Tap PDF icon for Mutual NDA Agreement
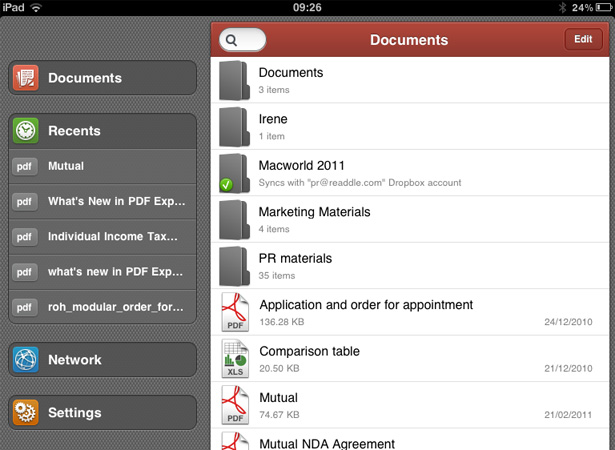This screenshot has width=615, height=450. (x=235, y=441)
